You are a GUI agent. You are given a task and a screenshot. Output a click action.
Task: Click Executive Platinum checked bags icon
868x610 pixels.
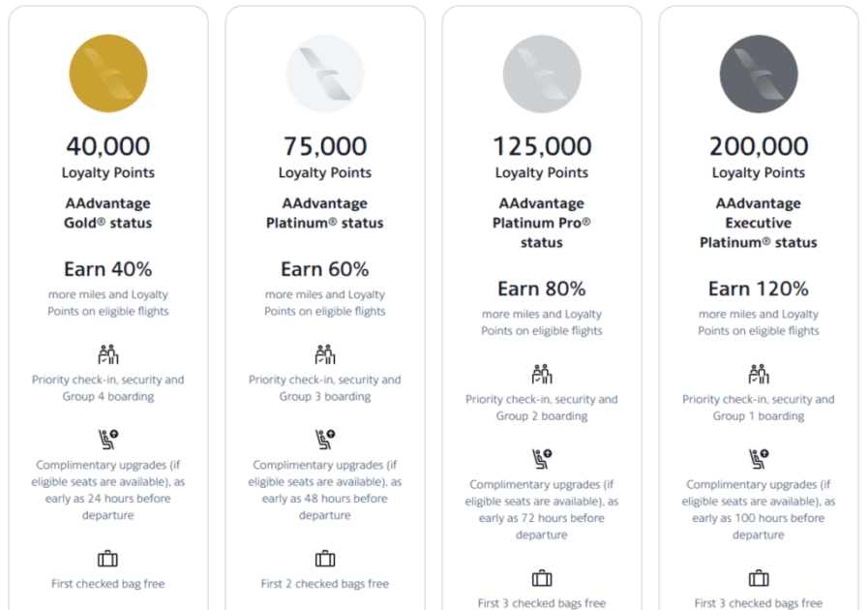click(759, 578)
